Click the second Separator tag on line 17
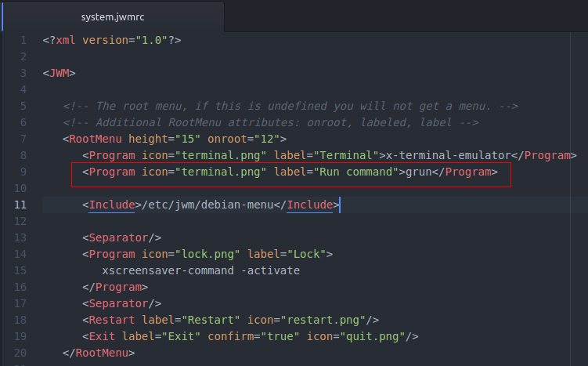This screenshot has width=588, height=366. click(122, 303)
